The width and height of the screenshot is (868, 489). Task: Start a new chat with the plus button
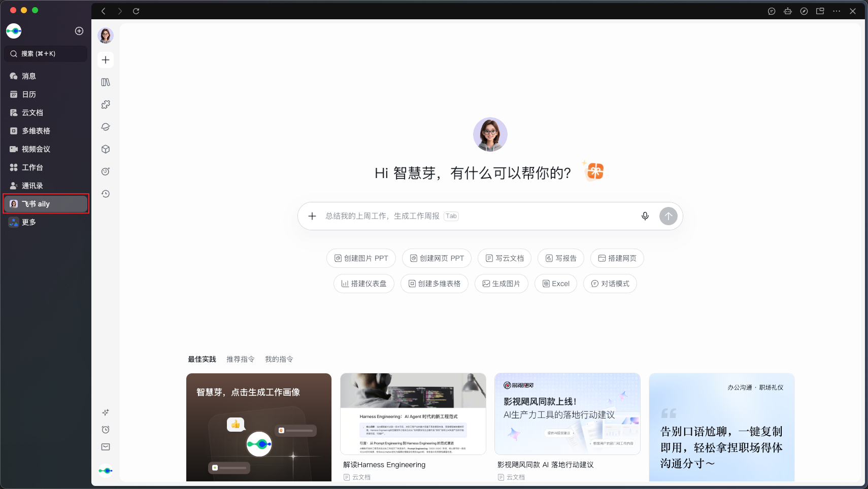point(106,60)
